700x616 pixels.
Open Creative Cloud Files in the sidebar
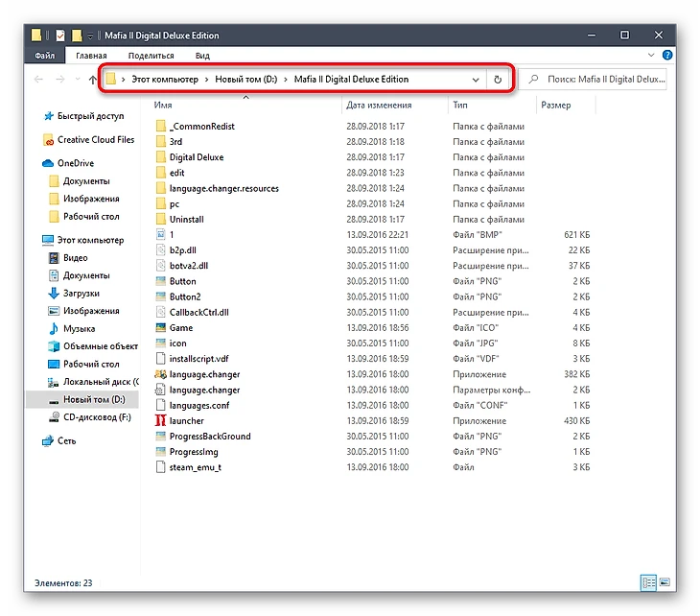(95, 140)
